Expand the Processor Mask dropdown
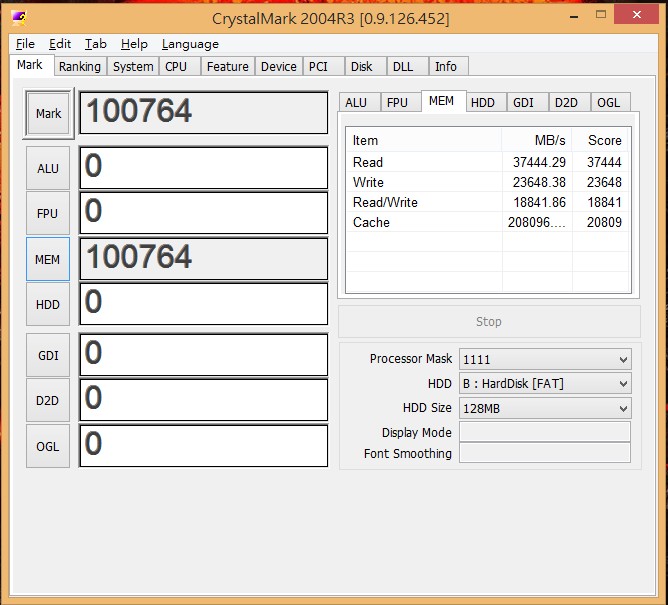Screen dimensions: 668x605 (x=545, y=359)
